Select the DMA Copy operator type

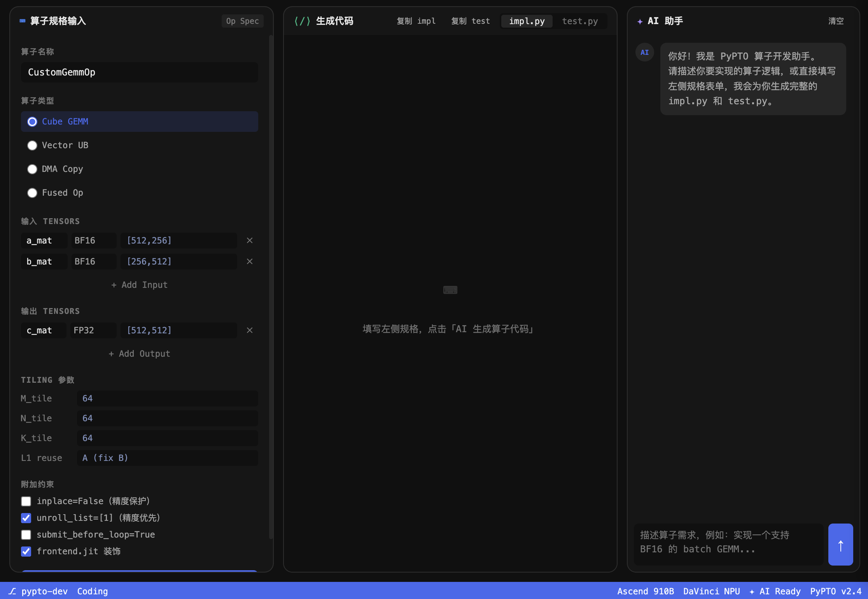[139, 169]
